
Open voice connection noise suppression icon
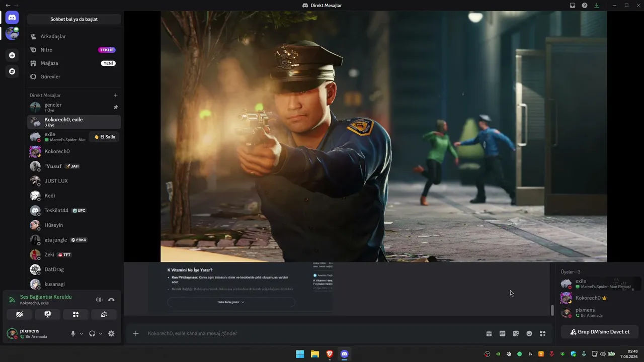[x=99, y=300]
